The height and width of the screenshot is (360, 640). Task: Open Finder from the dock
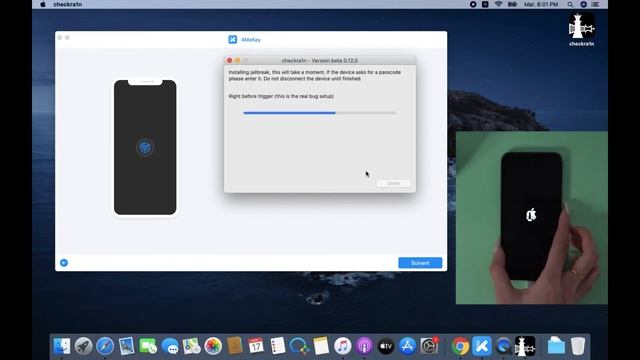[x=62, y=346]
